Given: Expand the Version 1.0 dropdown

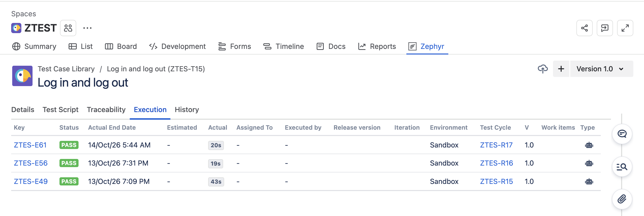Looking at the screenshot, I should pyautogui.click(x=602, y=69).
